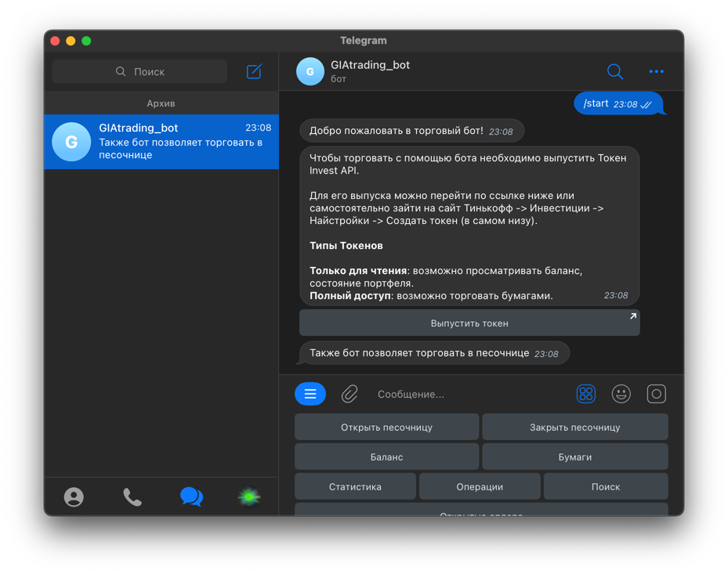The width and height of the screenshot is (728, 574).
Task: Toggle the bot keyboard grid icon
Action: (586, 394)
